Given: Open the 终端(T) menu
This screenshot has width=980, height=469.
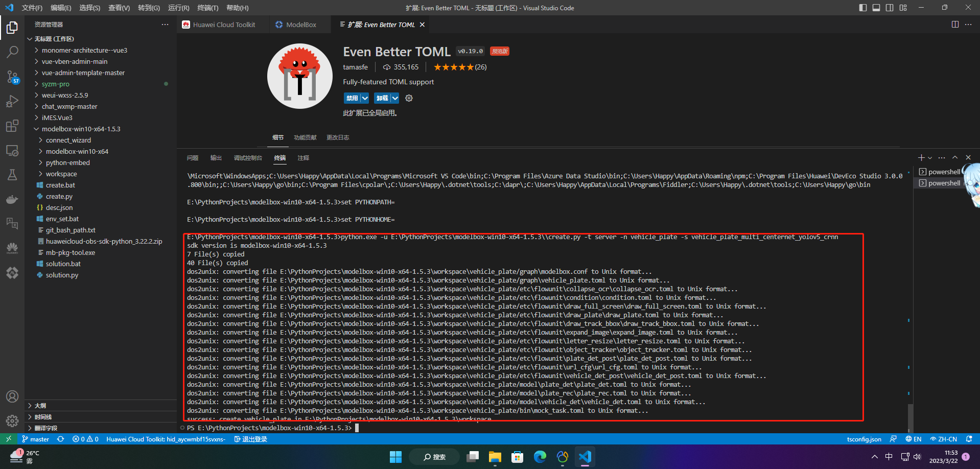Looking at the screenshot, I should pyautogui.click(x=207, y=8).
